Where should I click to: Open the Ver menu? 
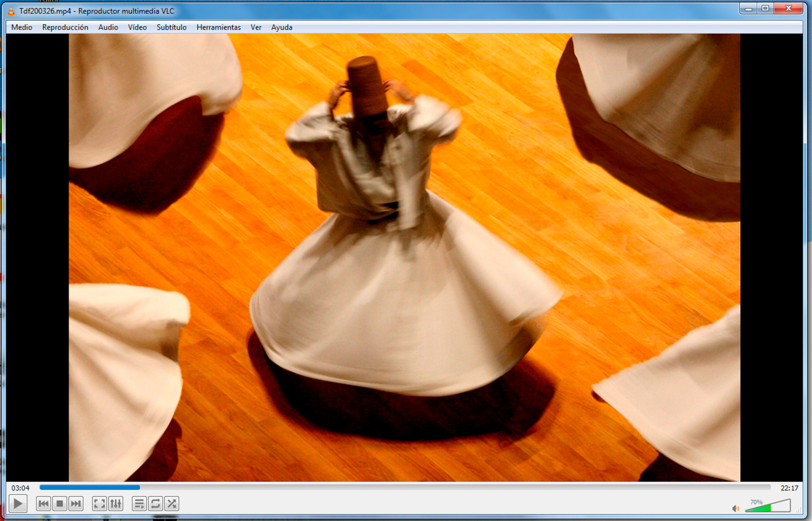256,27
